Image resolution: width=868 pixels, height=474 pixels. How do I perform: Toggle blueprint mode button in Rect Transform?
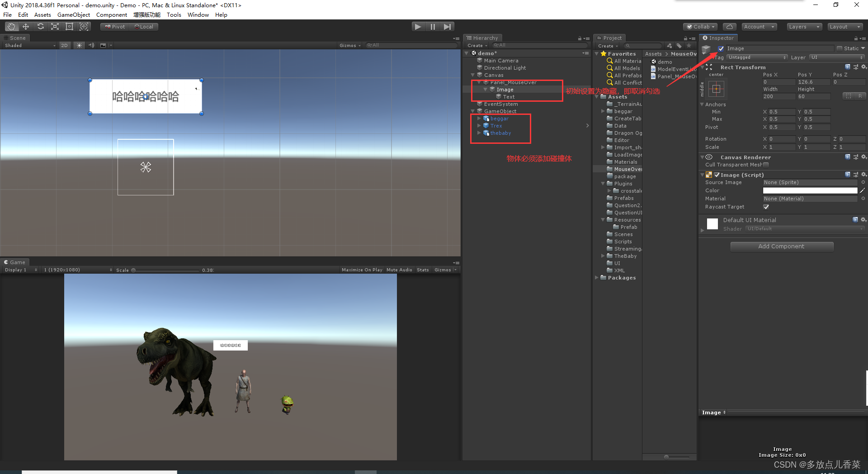coord(848,96)
